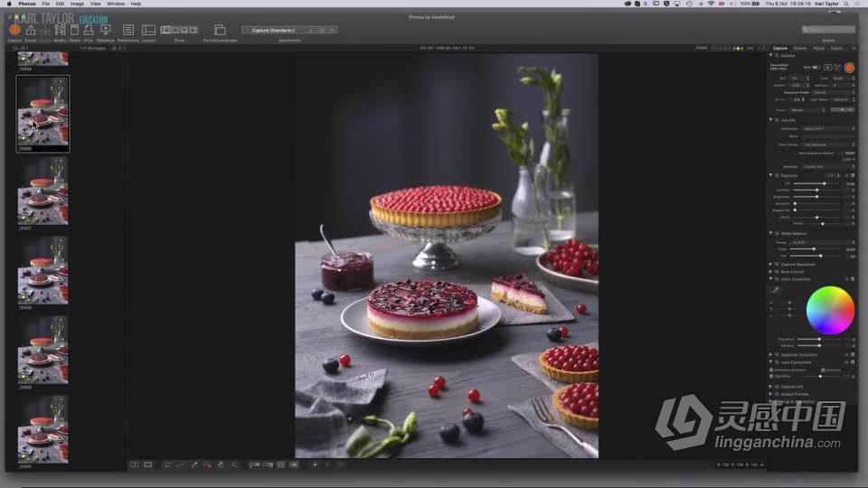Open the View menu

coord(95,4)
